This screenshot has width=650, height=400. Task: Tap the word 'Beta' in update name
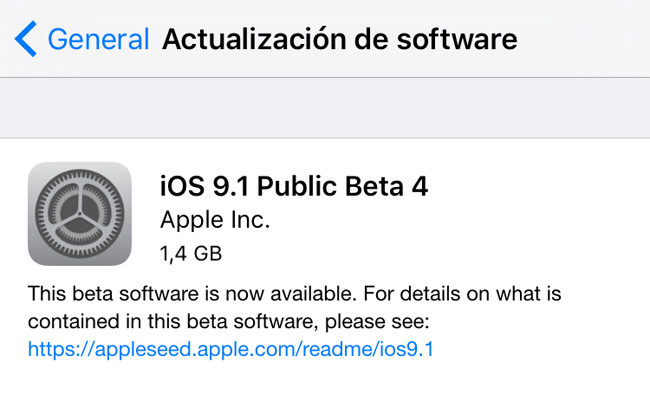tap(371, 187)
